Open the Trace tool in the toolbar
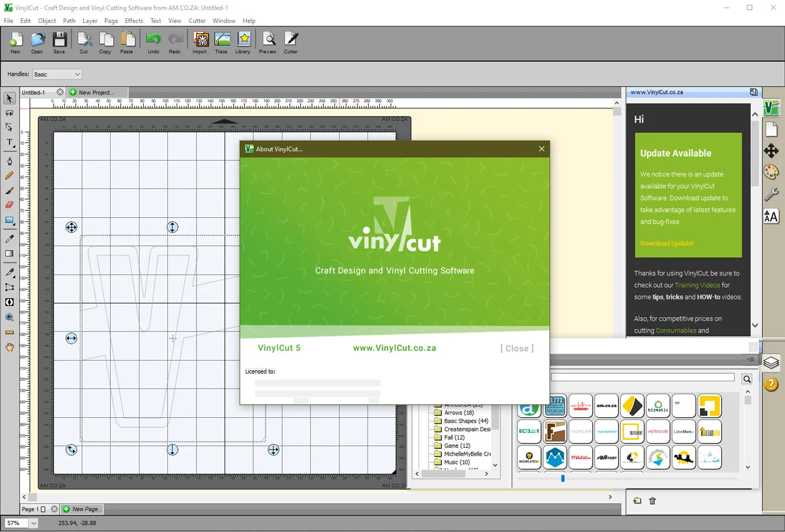 pyautogui.click(x=221, y=42)
